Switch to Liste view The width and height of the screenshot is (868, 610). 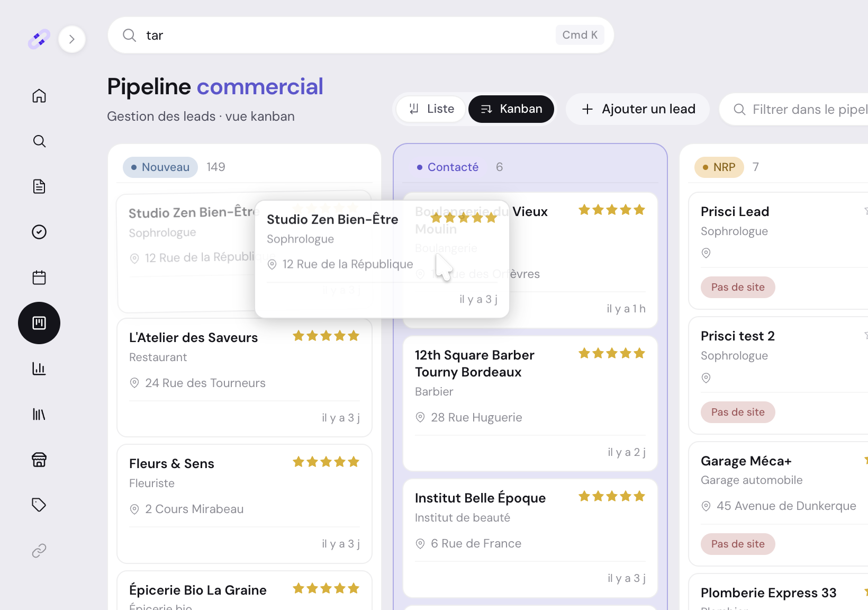tap(431, 109)
